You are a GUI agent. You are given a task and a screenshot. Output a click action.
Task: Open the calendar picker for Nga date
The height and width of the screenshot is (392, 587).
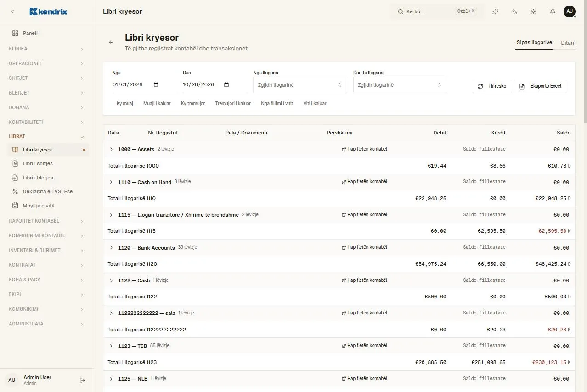pyautogui.click(x=156, y=84)
